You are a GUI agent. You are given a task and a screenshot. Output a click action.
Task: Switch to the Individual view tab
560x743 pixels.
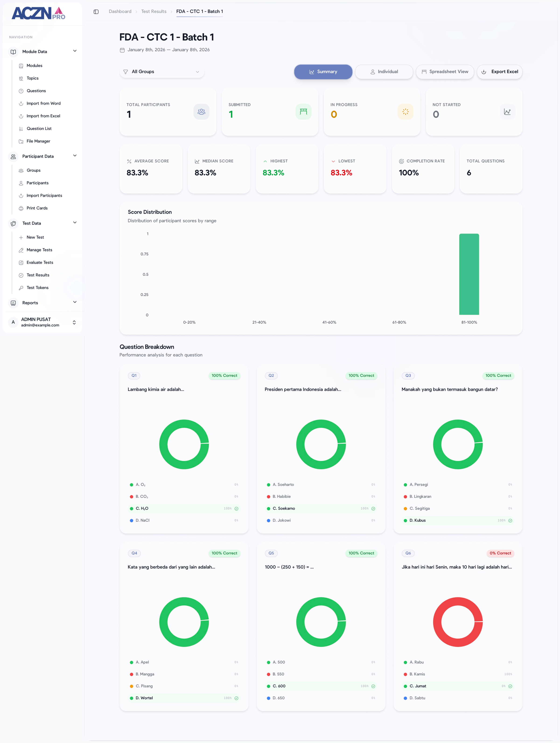coord(384,72)
